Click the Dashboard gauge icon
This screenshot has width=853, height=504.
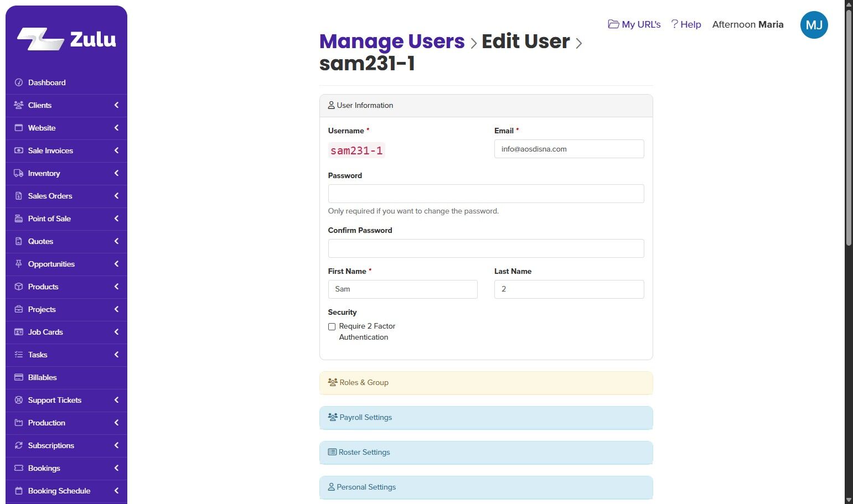point(18,82)
